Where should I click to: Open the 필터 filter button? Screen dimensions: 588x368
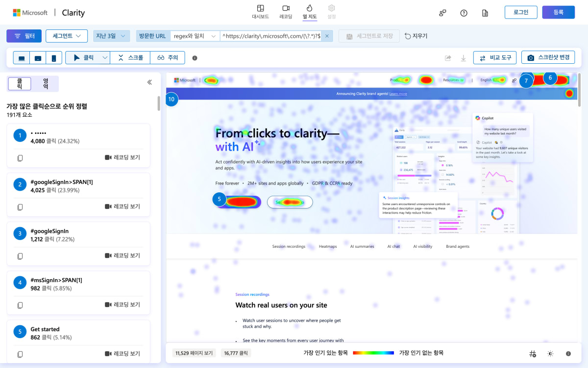24,36
